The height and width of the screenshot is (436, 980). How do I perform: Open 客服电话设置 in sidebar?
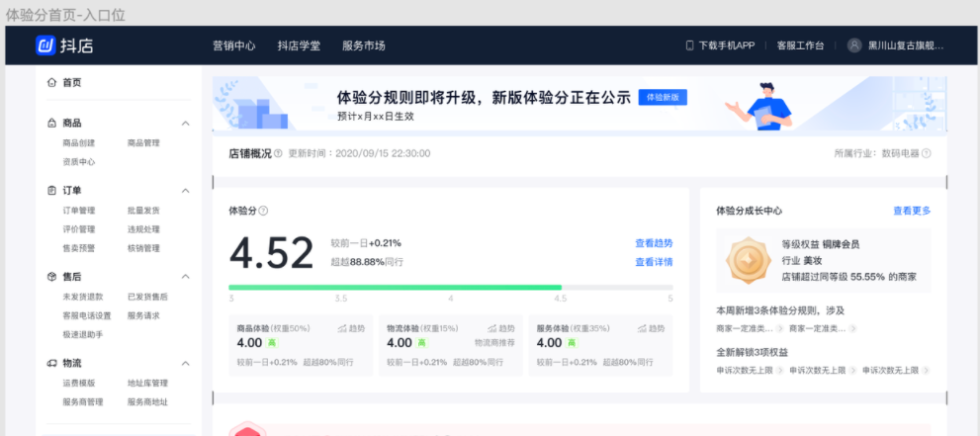point(87,315)
